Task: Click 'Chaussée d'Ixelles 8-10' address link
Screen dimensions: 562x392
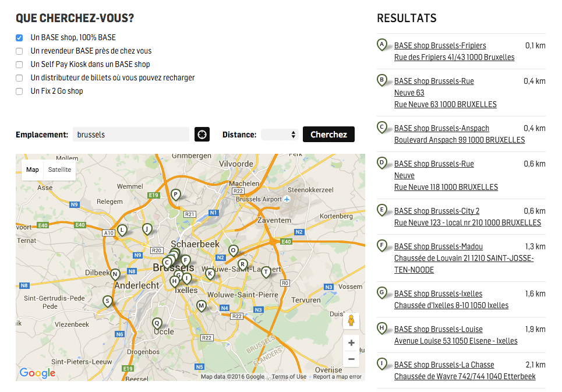Action: pos(451,306)
